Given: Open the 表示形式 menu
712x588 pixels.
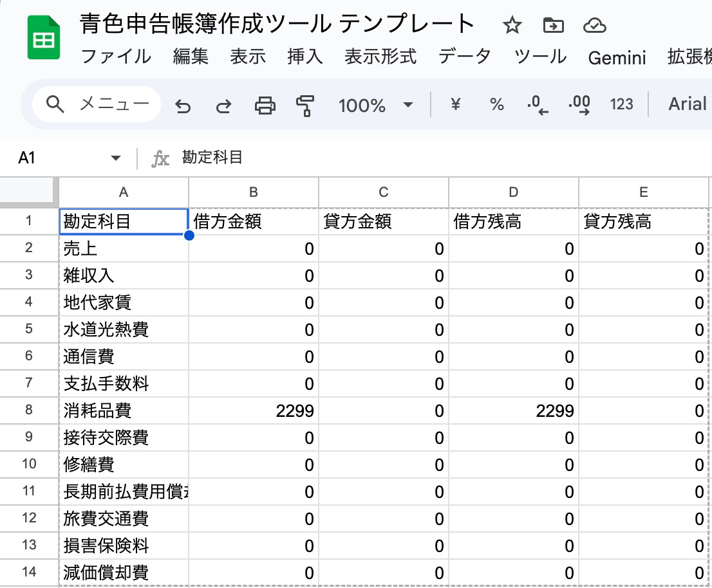Looking at the screenshot, I should point(380,57).
